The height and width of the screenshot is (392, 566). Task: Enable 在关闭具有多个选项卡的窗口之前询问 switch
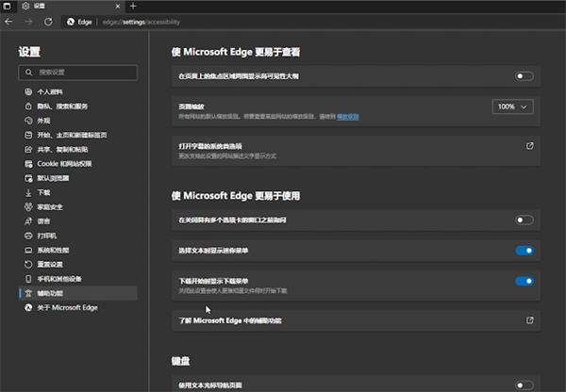tap(524, 220)
